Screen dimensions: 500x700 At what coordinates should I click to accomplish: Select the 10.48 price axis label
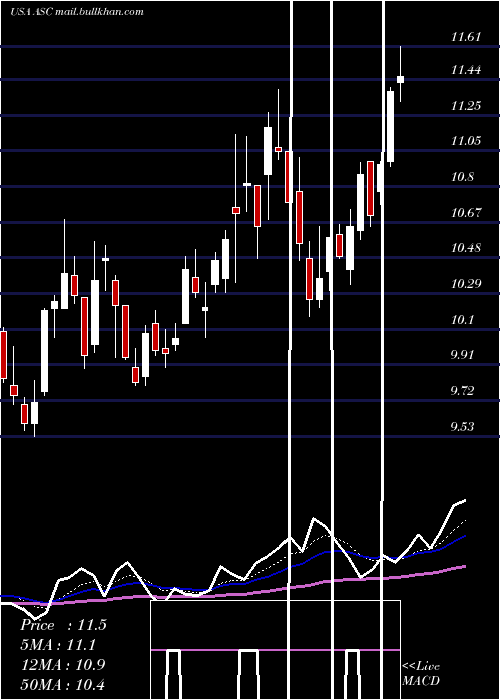(x=466, y=248)
